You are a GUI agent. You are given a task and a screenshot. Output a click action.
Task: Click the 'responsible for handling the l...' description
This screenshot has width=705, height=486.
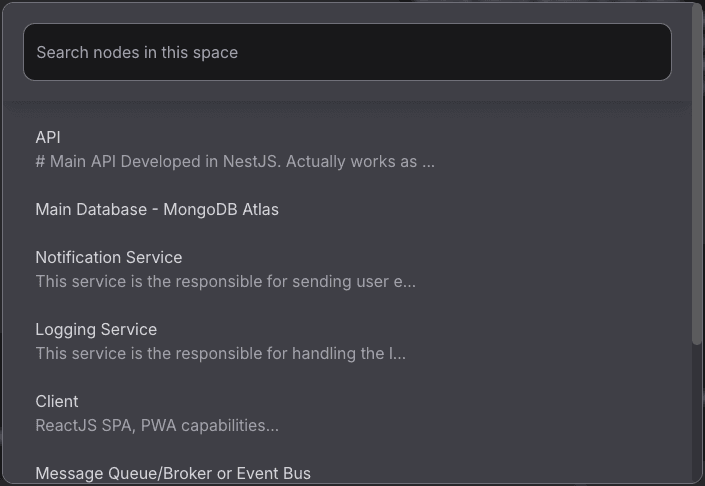pyautogui.click(x=220, y=353)
